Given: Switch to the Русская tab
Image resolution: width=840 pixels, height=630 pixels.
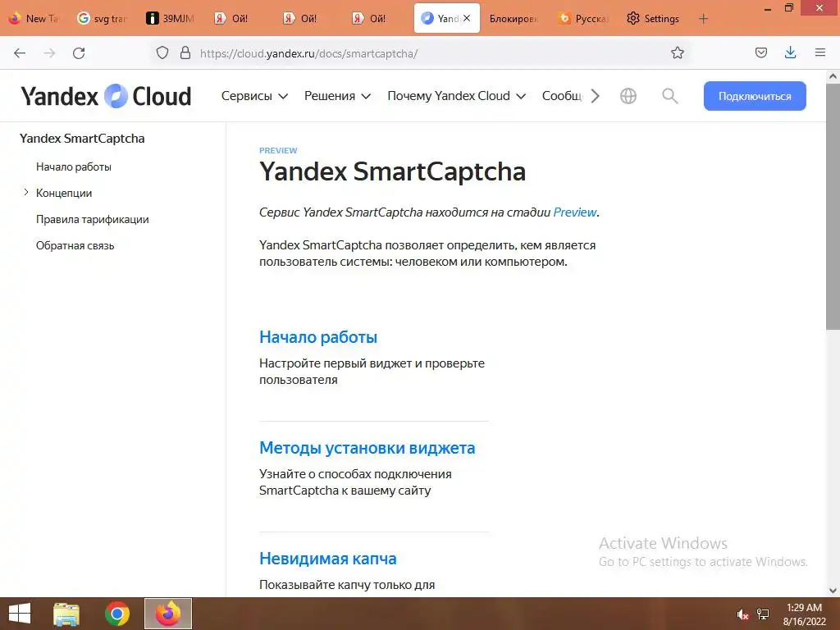Looking at the screenshot, I should pos(583,19).
